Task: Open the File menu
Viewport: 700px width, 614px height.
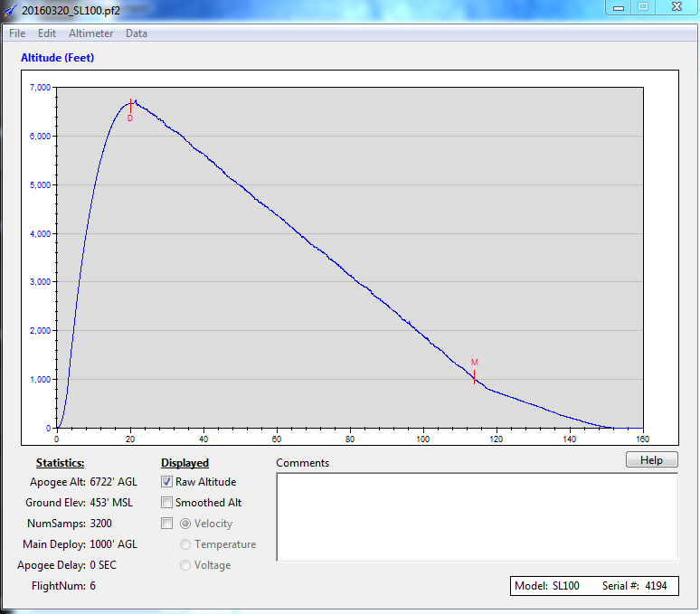Action: pyautogui.click(x=17, y=33)
